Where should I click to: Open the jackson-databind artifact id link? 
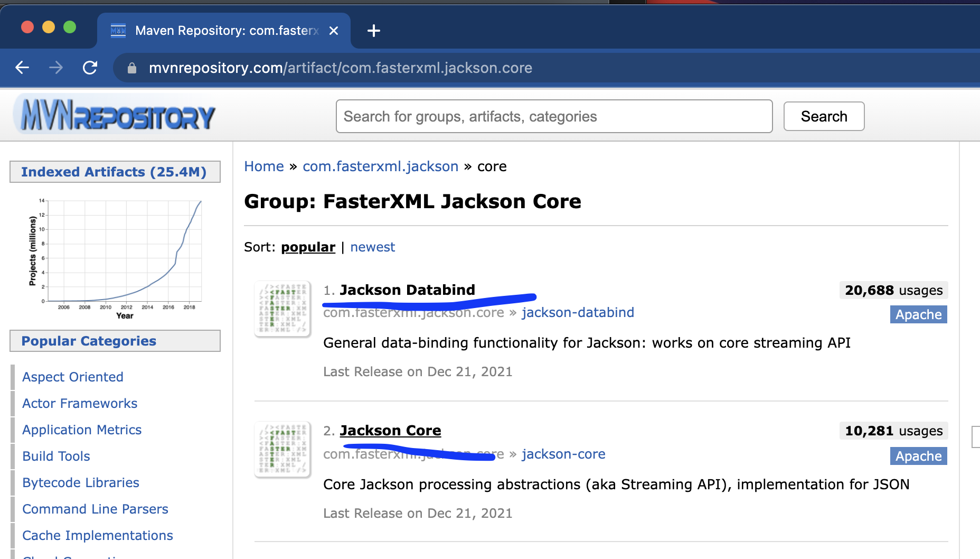coord(578,312)
